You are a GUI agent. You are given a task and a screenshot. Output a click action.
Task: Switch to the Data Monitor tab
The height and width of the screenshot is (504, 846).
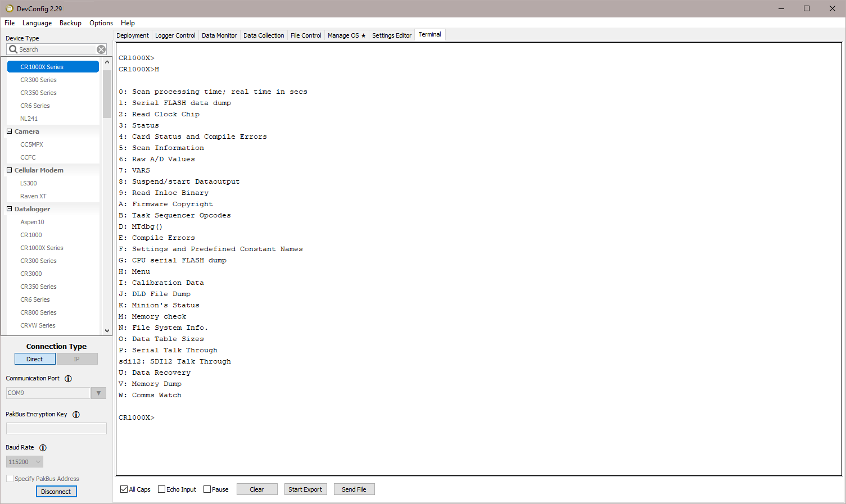tap(219, 35)
